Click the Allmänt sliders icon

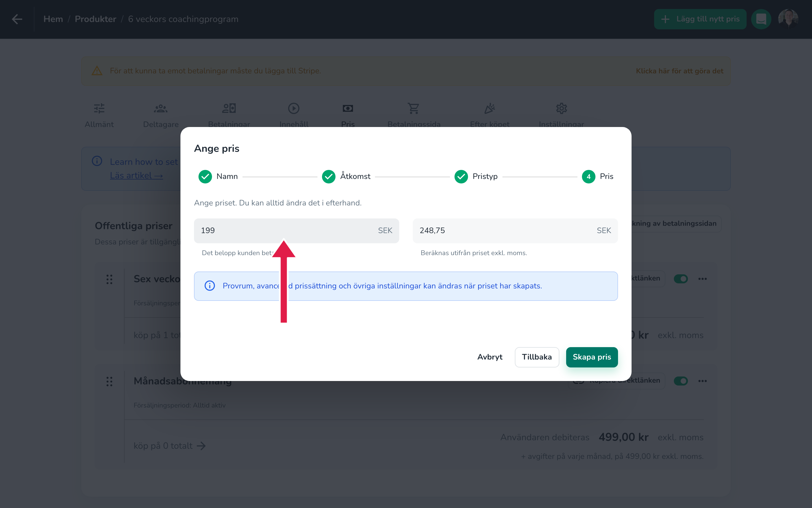[99, 108]
